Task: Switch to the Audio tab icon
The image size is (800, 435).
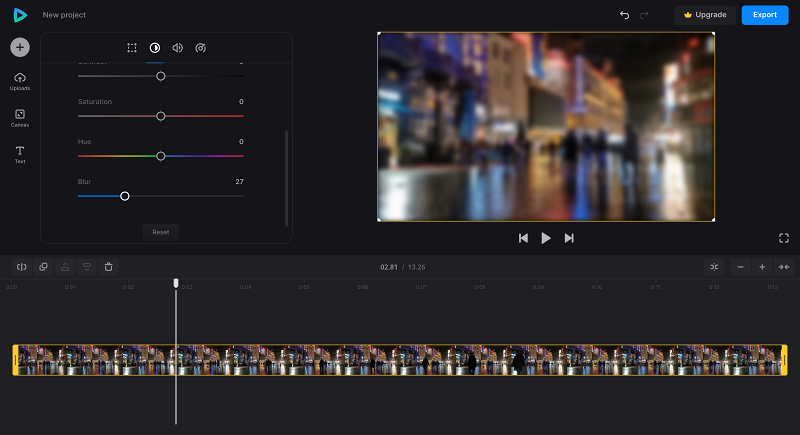Action: point(178,48)
